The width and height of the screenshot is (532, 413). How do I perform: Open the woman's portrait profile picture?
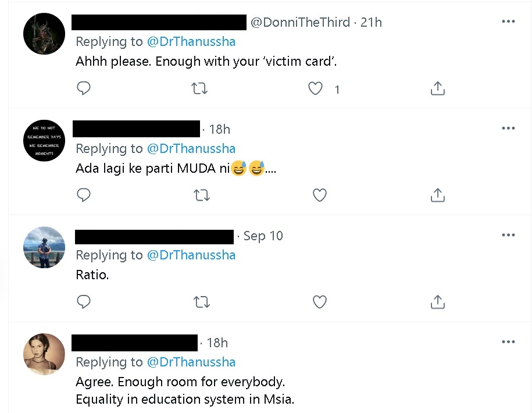[x=44, y=354]
